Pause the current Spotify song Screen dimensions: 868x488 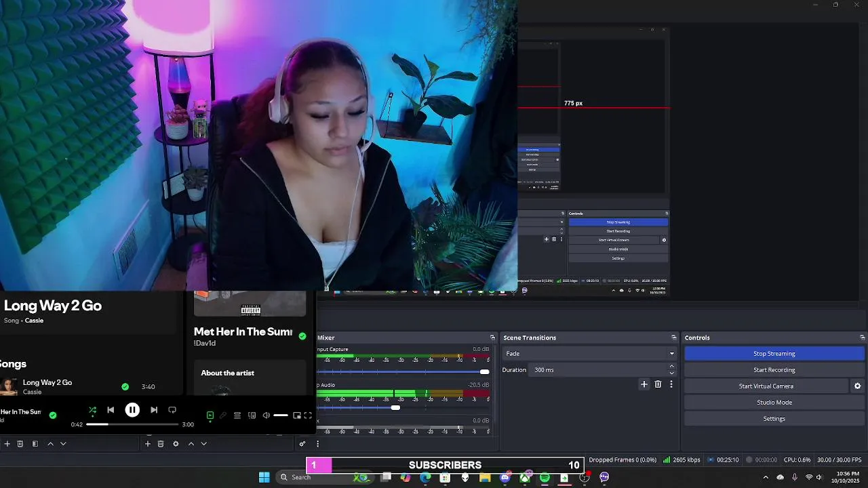coord(132,410)
